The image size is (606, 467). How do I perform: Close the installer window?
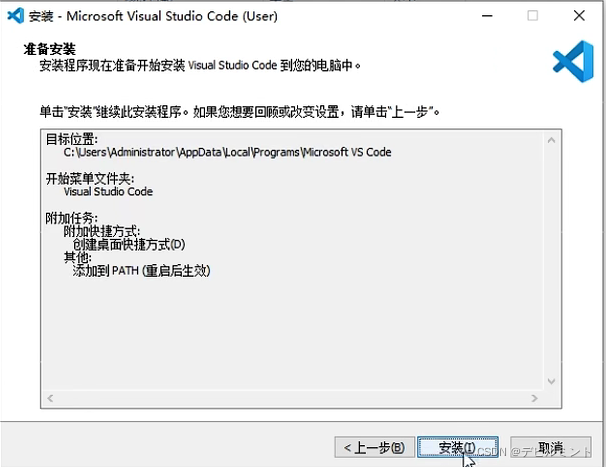point(579,16)
